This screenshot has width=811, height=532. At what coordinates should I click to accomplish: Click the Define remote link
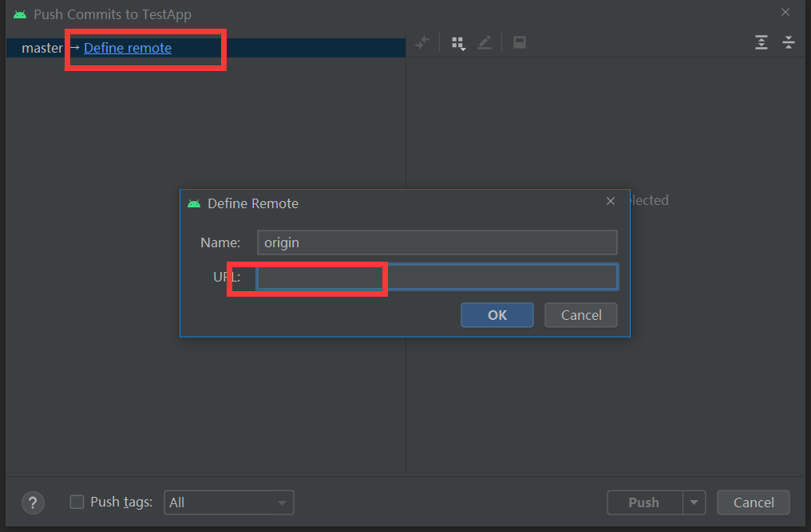(x=127, y=48)
